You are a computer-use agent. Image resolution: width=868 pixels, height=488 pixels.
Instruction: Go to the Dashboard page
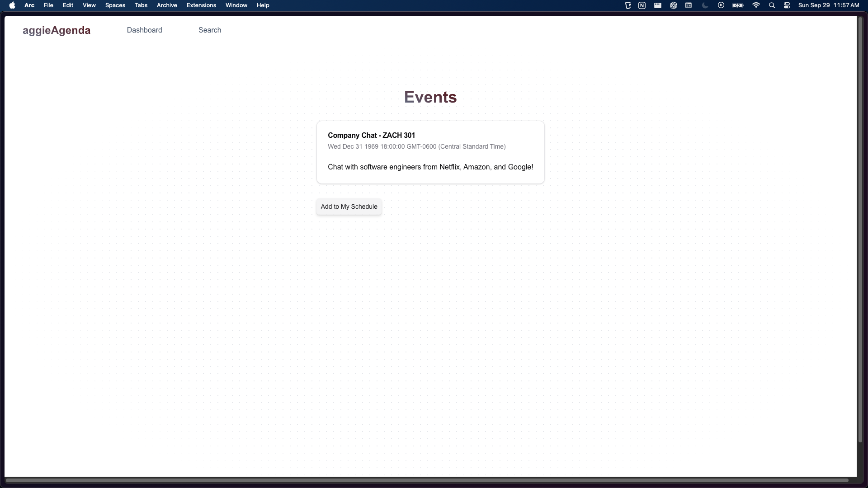[x=144, y=30]
